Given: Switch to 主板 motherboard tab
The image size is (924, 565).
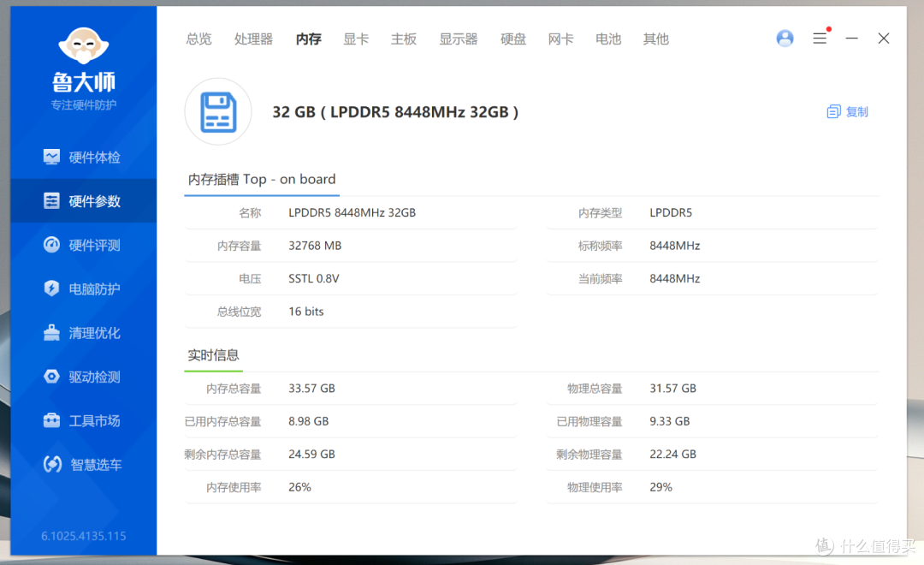Looking at the screenshot, I should 404,39.
